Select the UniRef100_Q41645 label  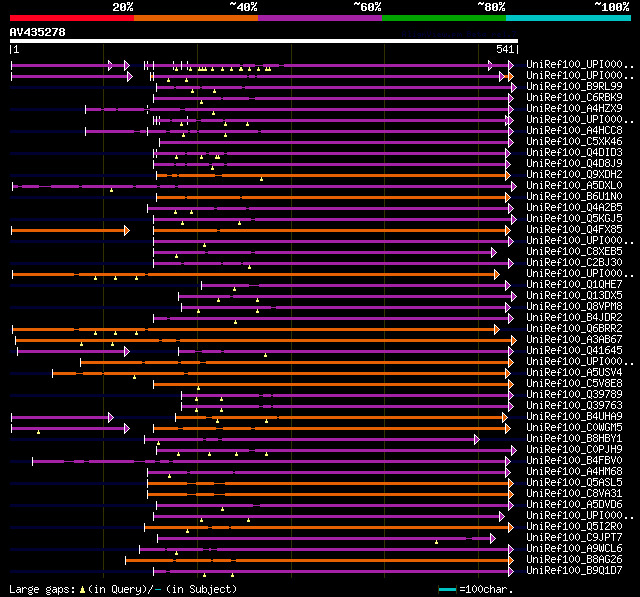pos(574,351)
